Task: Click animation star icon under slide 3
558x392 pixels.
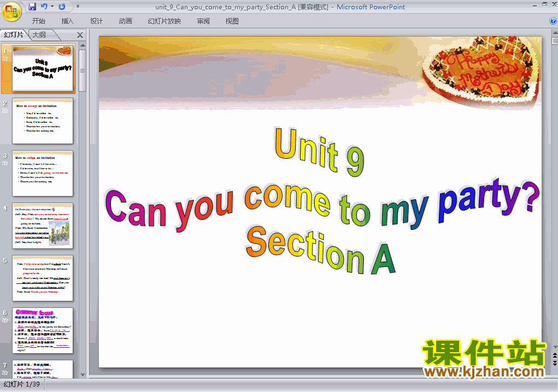Action: click(5, 163)
